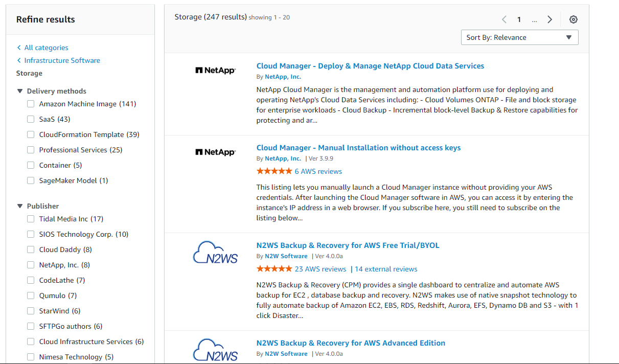Open the results settings gear icon

[x=574, y=19]
